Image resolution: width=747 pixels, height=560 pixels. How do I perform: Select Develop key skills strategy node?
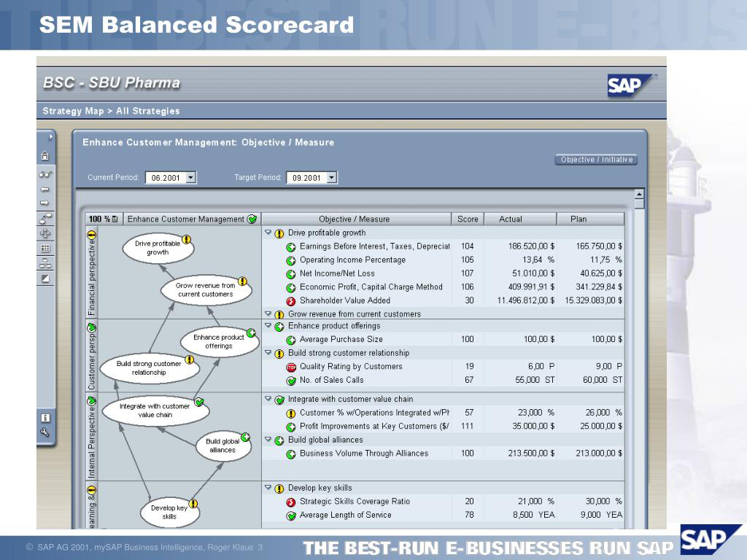(169, 513)
